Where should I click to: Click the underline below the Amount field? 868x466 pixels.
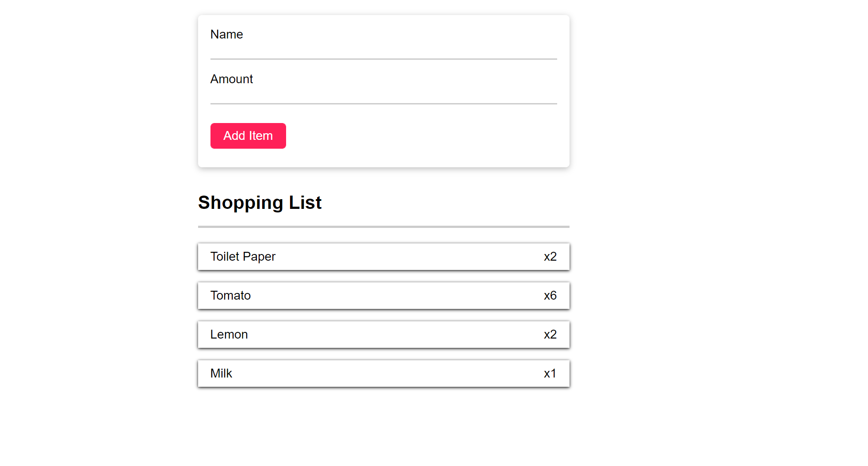[x=383, y=104]
